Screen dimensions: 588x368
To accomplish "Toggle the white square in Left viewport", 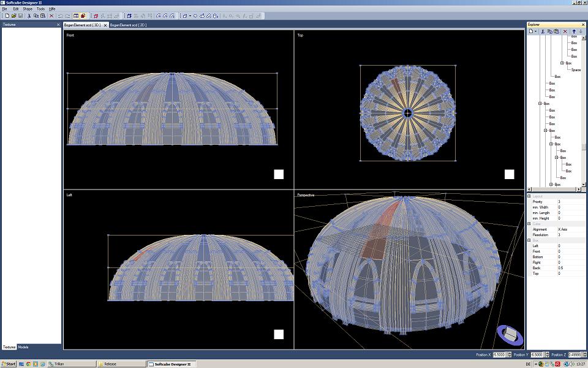I will click(x=279, y=334).
